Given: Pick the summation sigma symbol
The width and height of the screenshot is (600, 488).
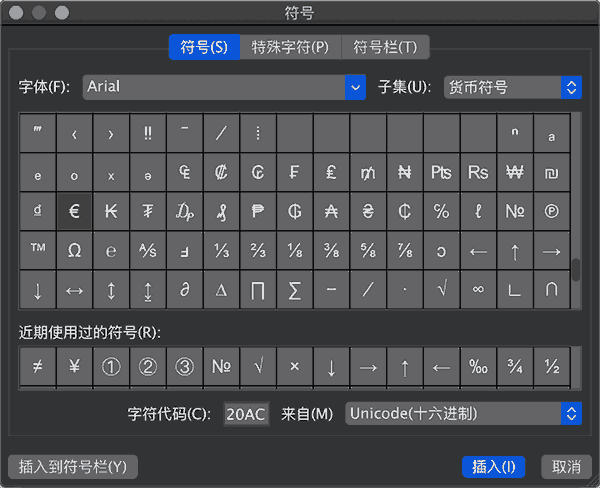Looking at the screenshot, I should pos(295,290).
